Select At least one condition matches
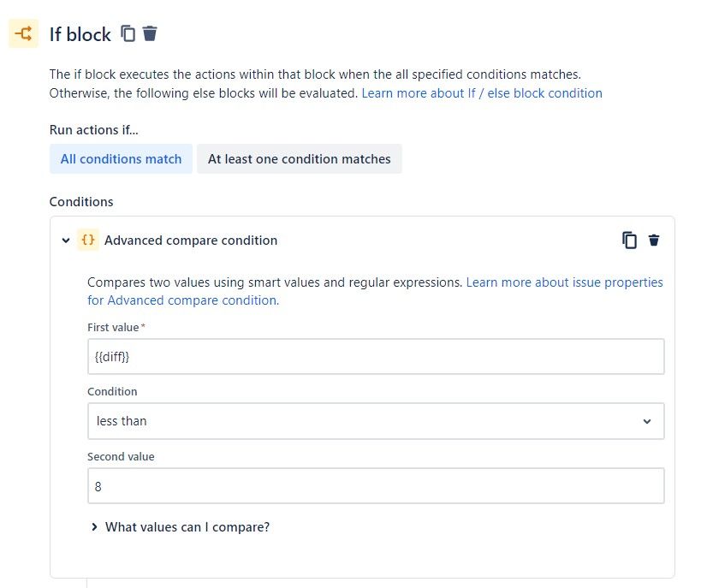713x588 pixels. [x=300, y=158]
